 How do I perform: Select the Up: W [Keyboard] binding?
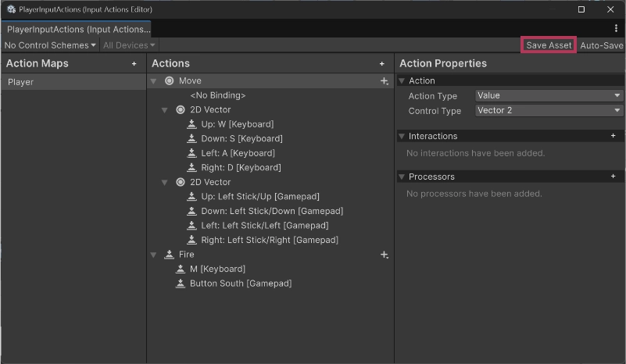click(237, 124)
